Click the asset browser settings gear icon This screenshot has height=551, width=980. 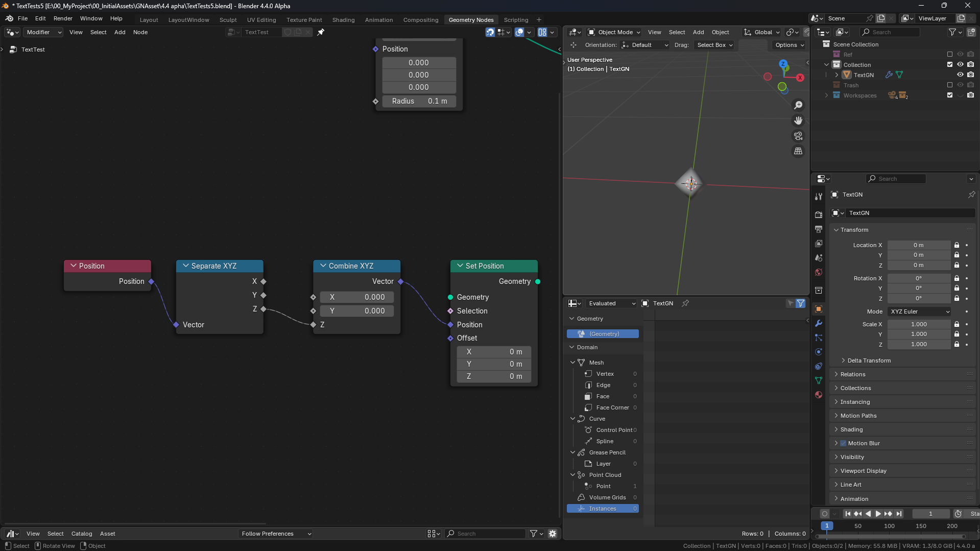tap(553, 534)
